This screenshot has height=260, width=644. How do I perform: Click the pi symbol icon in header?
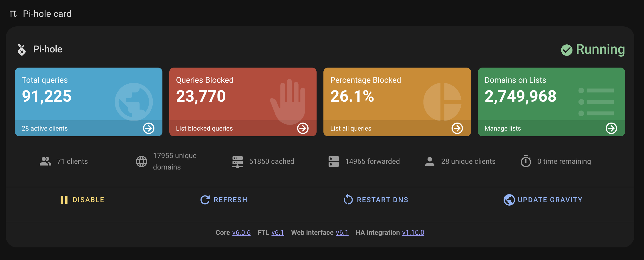pyautogui.click(x=13, y=14)
